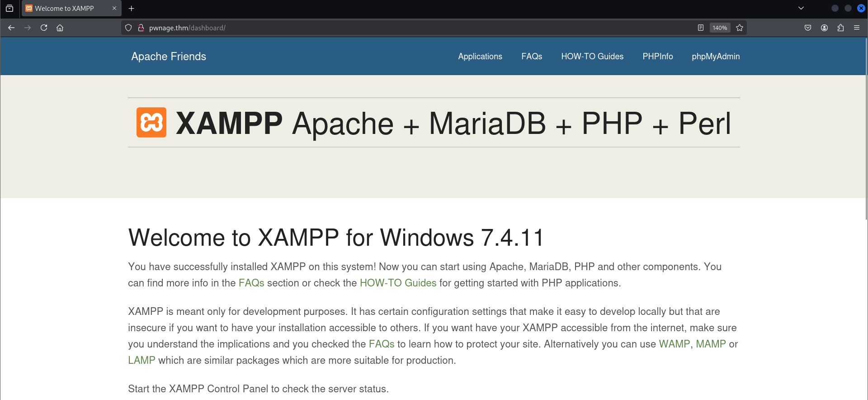Open the phpMyAdmin navigation item

point(716,57)
